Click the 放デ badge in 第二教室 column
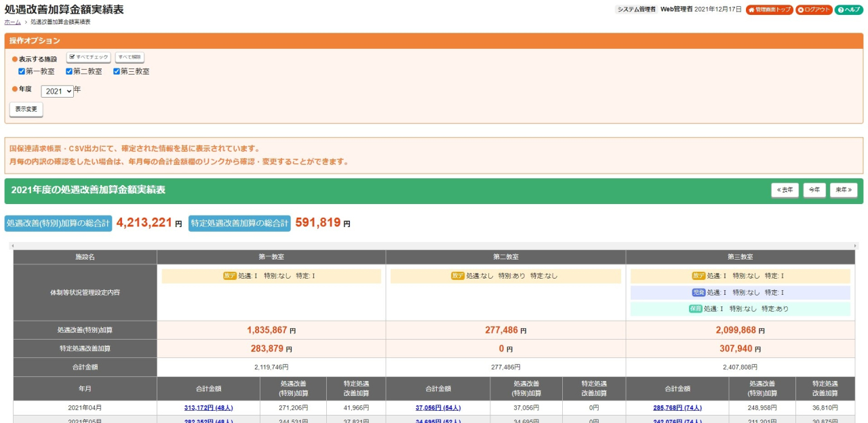868x423 pixels. tap(458, 276)
